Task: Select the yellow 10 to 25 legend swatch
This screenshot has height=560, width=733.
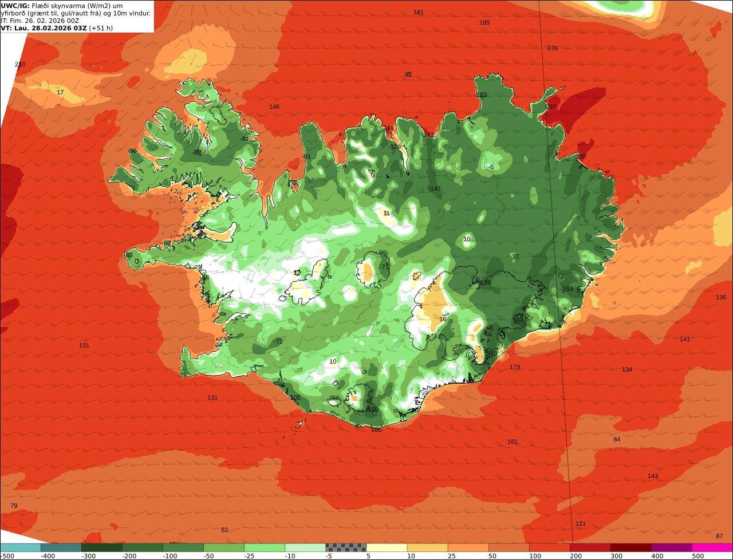Action: pos(427,547)
